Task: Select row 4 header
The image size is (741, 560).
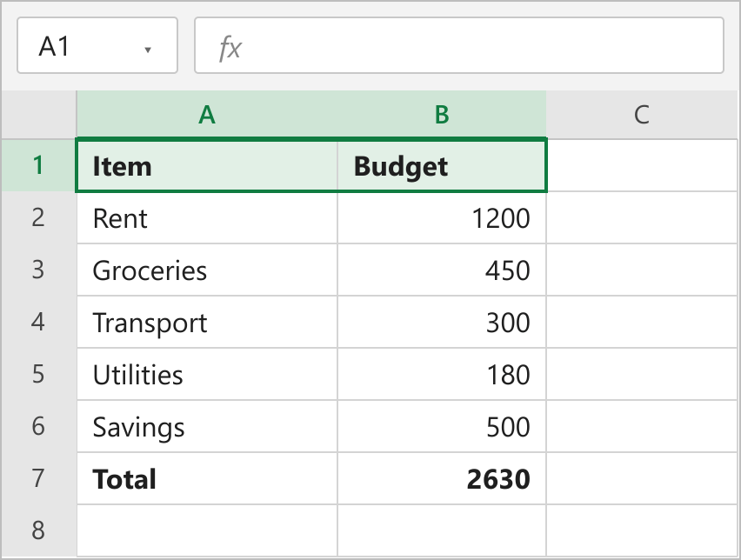Action: click(x=39, y=322)
